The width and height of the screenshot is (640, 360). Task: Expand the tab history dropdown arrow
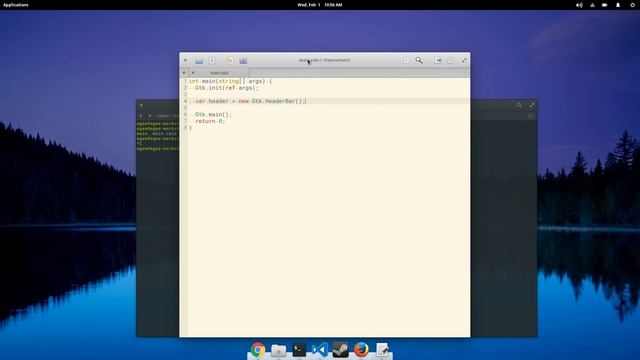(193, 73)
